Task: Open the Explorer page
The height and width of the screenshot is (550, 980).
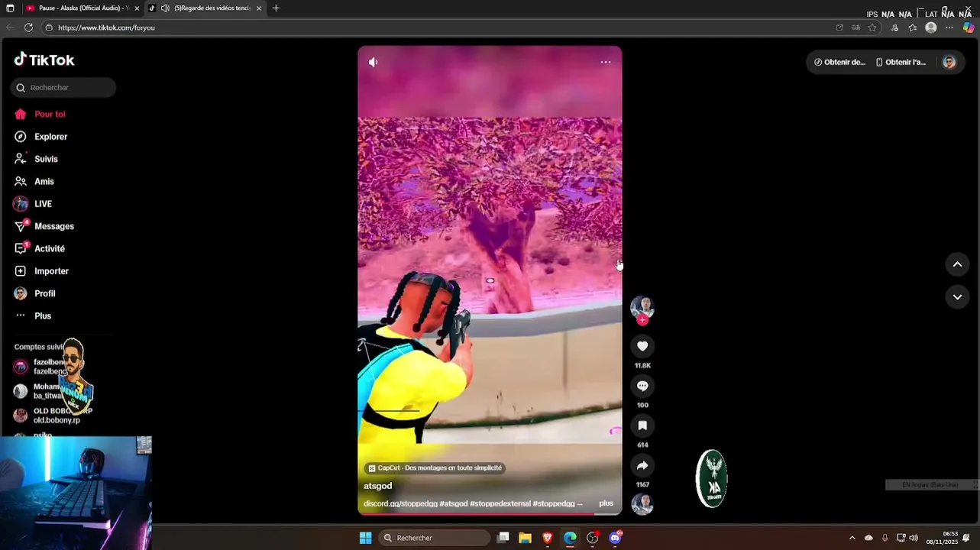Action: 41,137
